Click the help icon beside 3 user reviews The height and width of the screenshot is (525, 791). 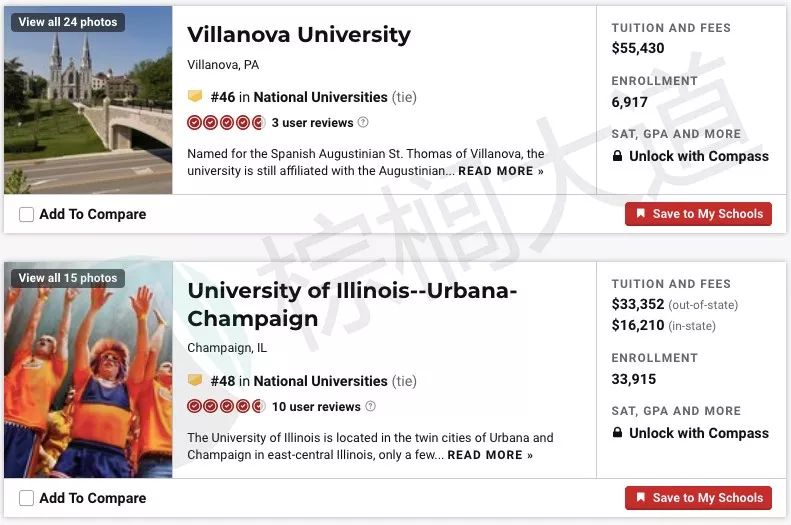point(363,122)
